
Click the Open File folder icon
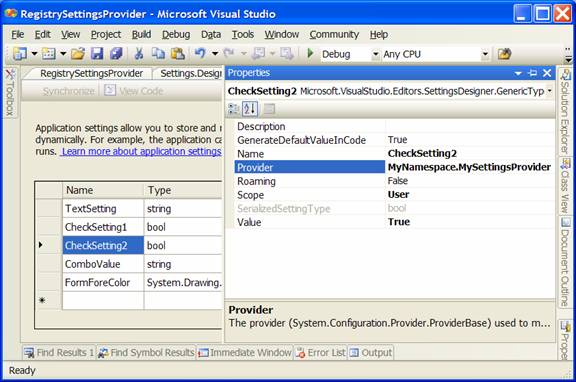(x=78, y=54)
